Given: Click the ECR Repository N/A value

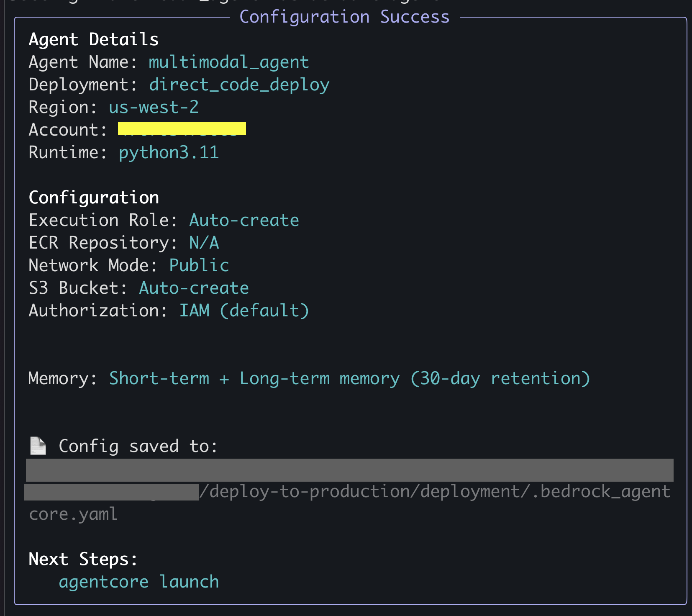Looking at the screenshot, I should click(204, 243).
